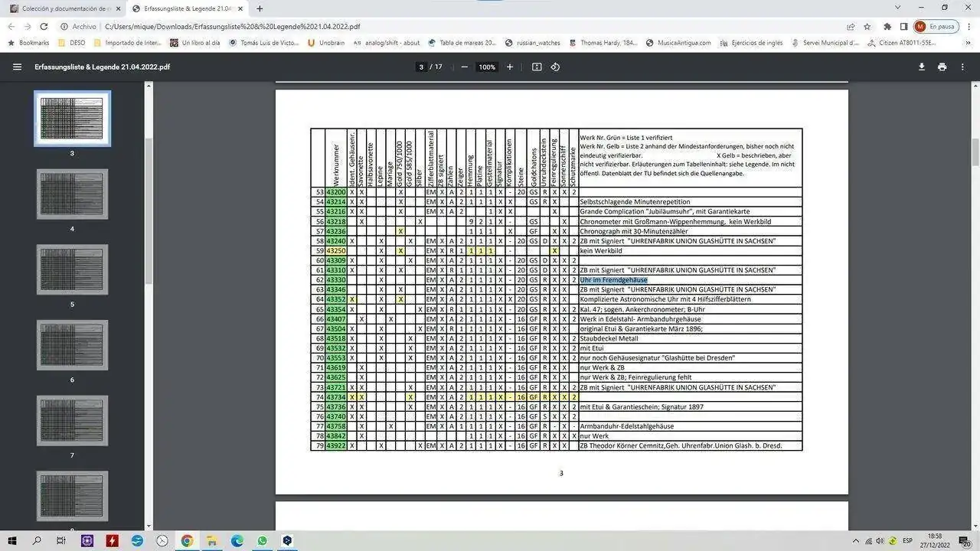Open the PDF viewer more-options menu
The image size is (980, 551).
(963, 67)
